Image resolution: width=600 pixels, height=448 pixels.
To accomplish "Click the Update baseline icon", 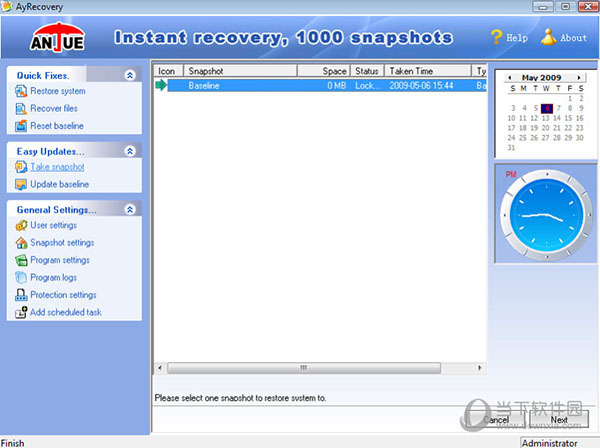I will tap(21, 184).
